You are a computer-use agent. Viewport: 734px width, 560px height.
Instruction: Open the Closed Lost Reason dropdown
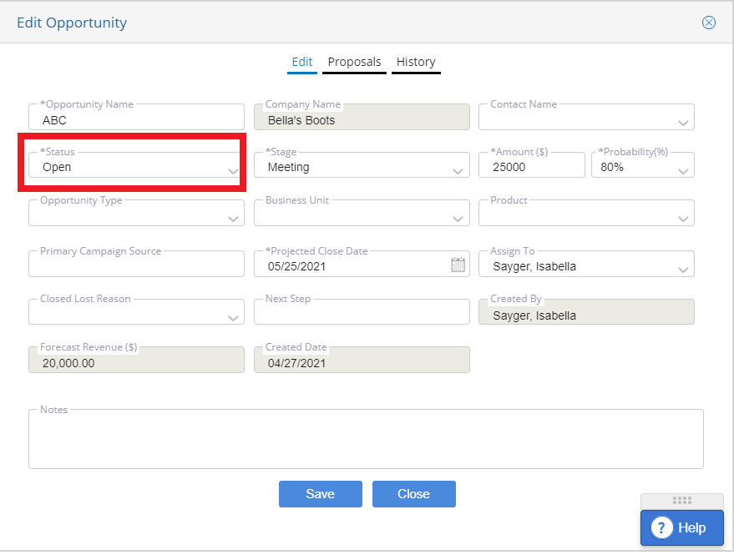(136, 311)
